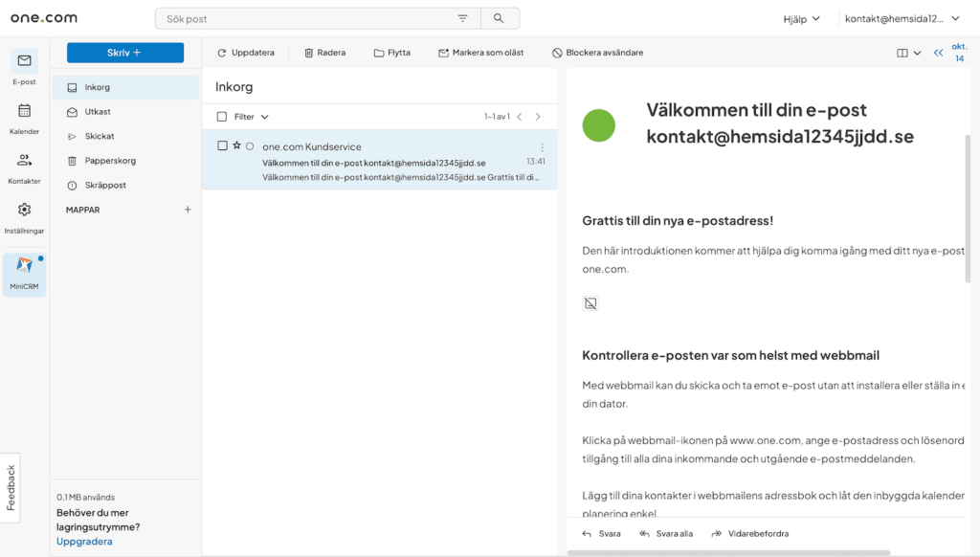Click the okt. 14 date label
980x557 pixels.
959,53
